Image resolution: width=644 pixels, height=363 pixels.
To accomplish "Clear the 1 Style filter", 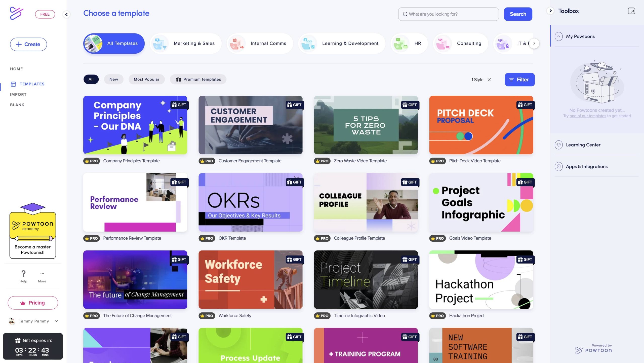I will coord(489,80).
